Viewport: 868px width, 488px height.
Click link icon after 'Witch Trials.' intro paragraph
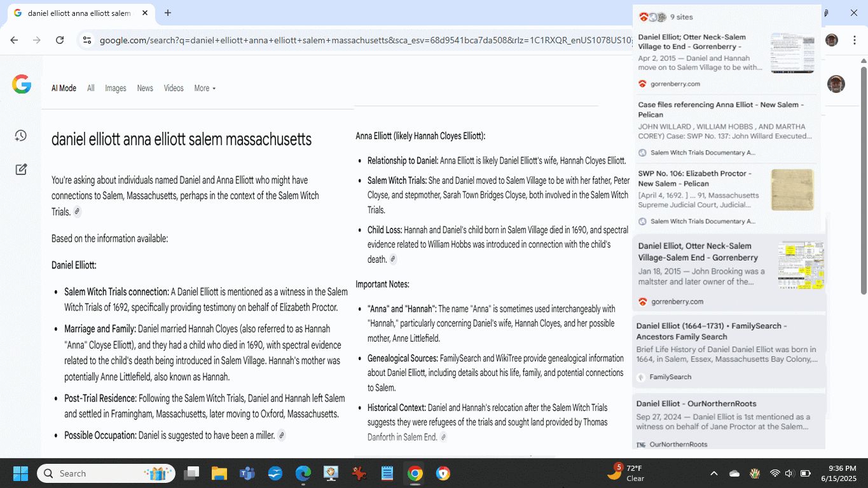pyautogui.click(x=77, y=212)
